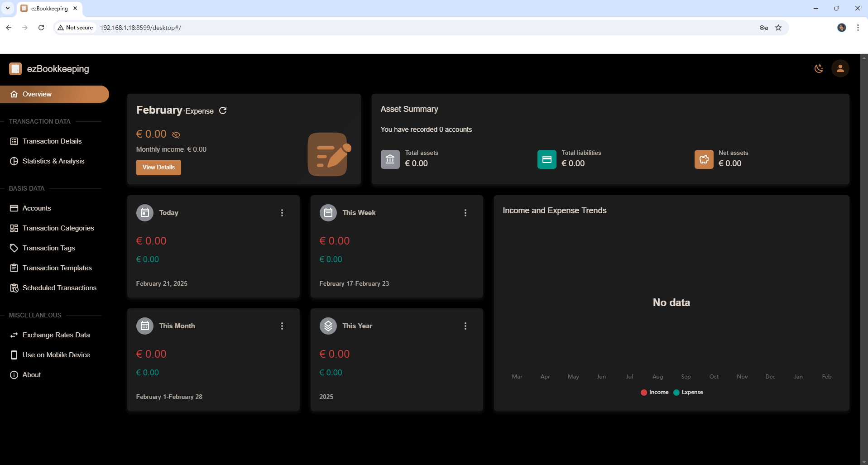This screenshot has height=465, width=868.
Task: Open the This Year card options menu
Action: 465,326
